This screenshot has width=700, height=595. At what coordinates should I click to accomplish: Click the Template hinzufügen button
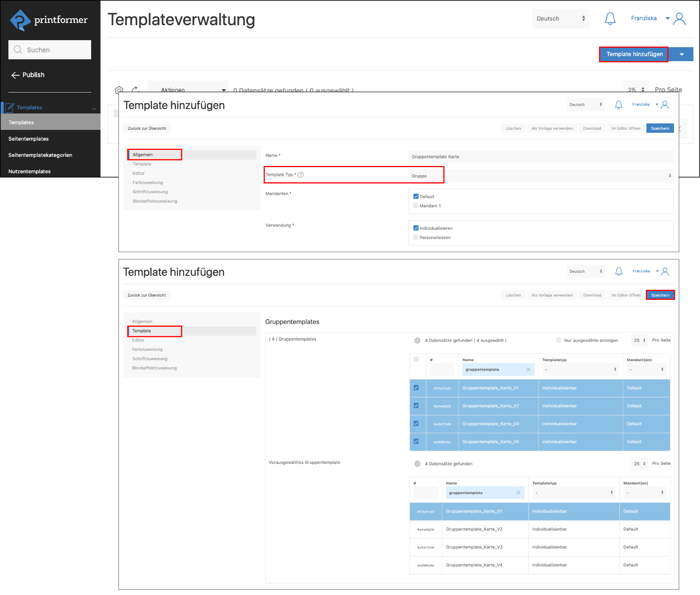click(634, 54)
